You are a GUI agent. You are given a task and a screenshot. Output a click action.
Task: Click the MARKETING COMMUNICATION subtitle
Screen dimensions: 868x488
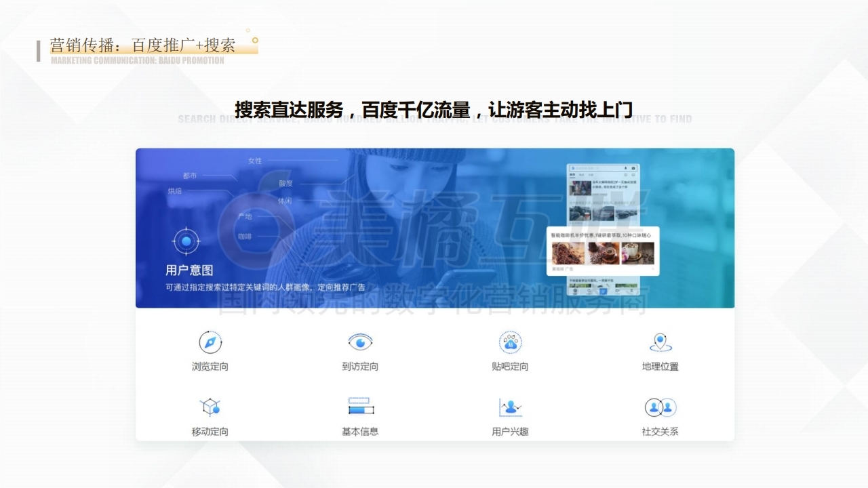[x=137, y=60]
